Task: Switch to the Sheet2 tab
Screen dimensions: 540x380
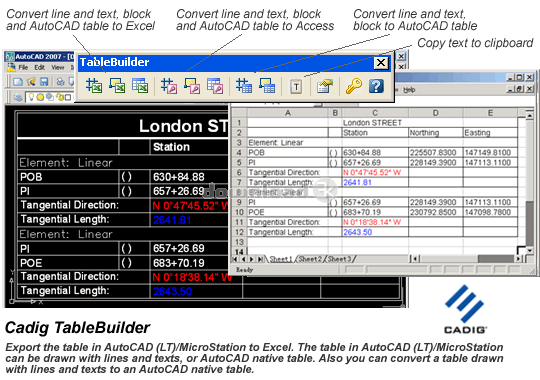Action: pyautogui.click(x=310, y=259)
